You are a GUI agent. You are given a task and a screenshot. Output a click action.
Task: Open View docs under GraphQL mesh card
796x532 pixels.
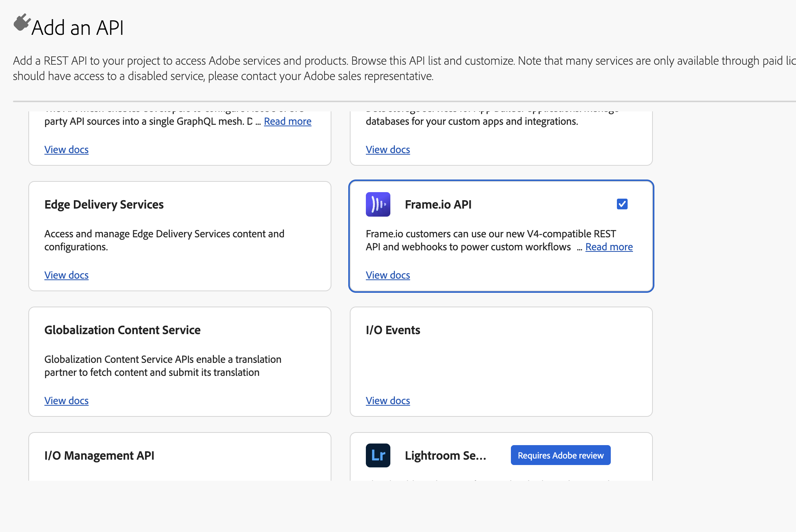[67, 150]
